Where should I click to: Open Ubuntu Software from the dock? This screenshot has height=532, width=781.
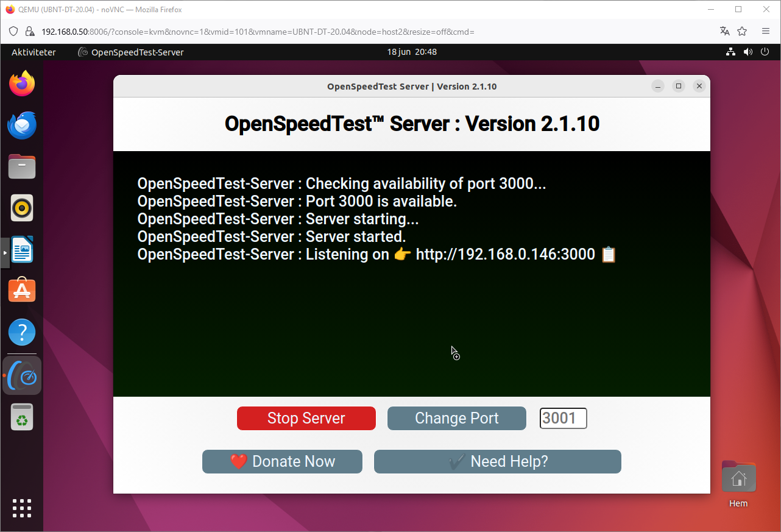22,291
